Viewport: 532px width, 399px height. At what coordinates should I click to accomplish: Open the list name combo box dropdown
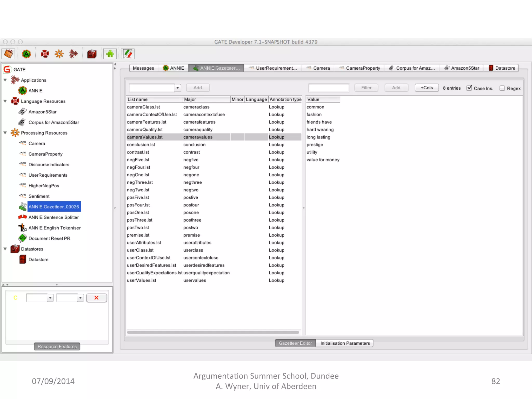[178, 88]
